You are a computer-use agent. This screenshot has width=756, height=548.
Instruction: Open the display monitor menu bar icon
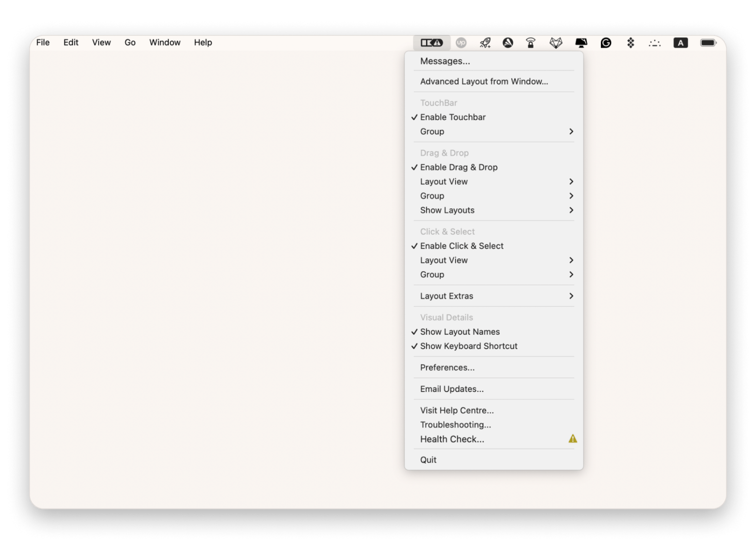[x=581, y=43]
